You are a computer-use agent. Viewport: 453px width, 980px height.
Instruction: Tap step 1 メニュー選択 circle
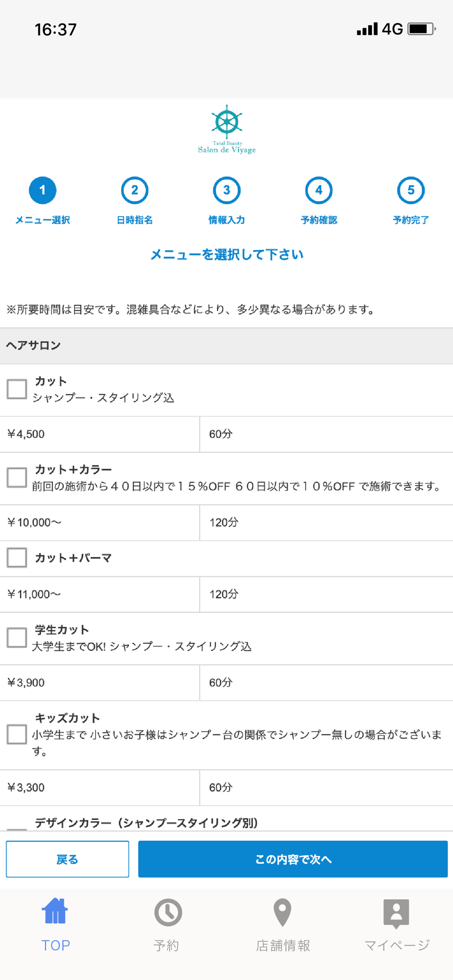(43, 190)
